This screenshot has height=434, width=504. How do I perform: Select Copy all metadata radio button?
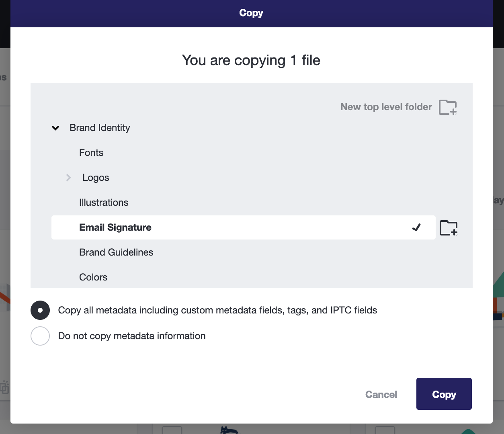point(40,310)
